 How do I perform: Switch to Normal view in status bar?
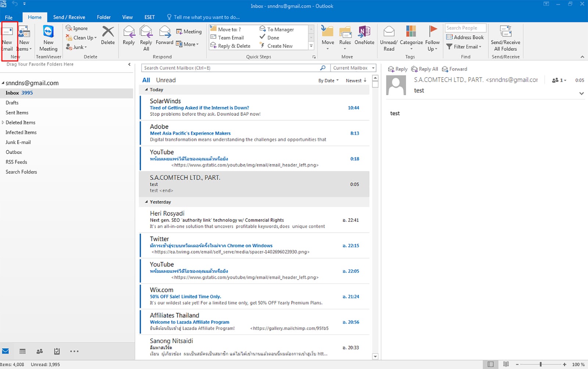click(491, 364)
